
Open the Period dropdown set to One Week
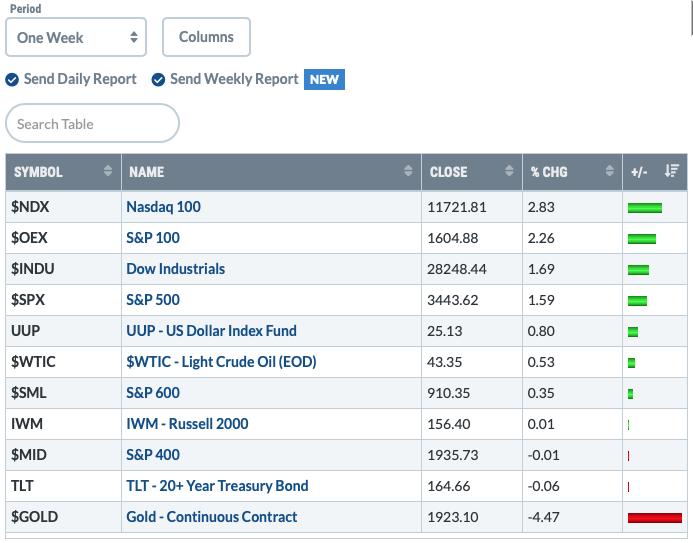[76, 37]
